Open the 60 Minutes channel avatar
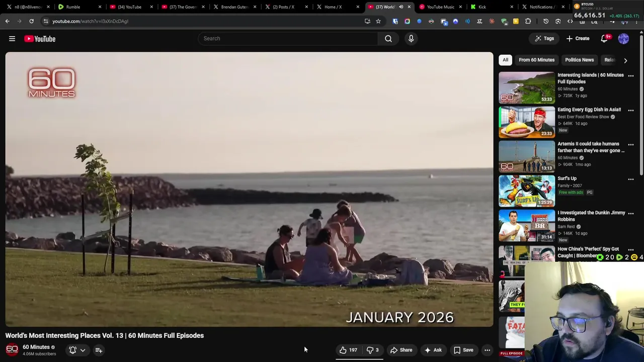644x362 pixels. point(12,350)
